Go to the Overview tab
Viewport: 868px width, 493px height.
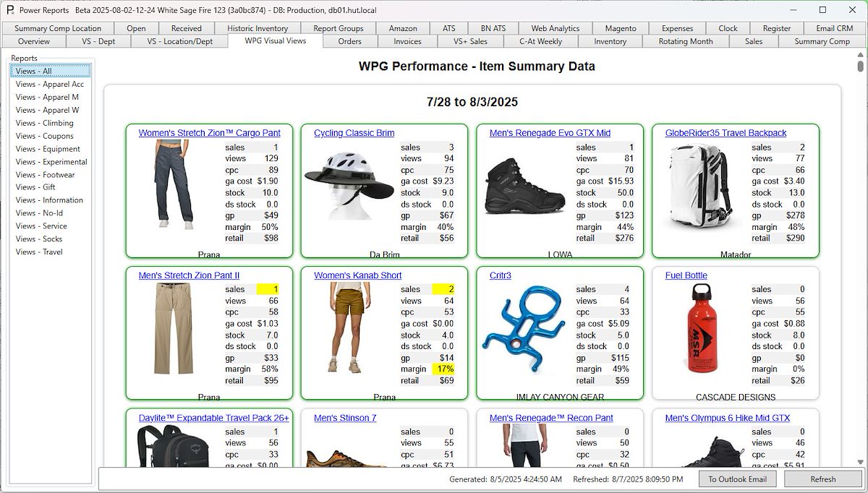[x=34, y=41]
